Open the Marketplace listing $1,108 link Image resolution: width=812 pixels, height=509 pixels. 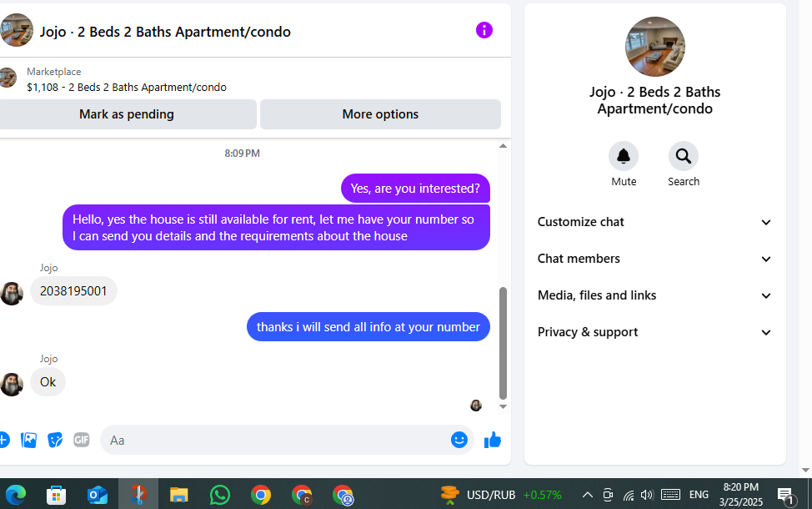point(127,87)
